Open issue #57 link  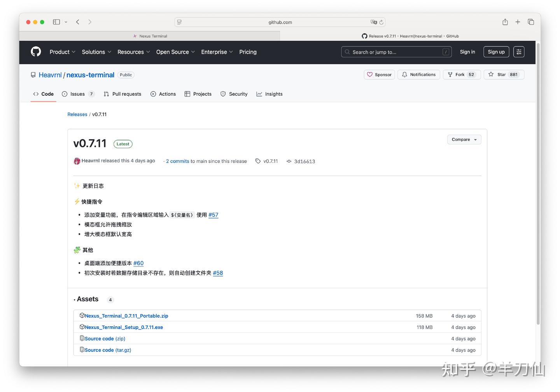[213, 215]
